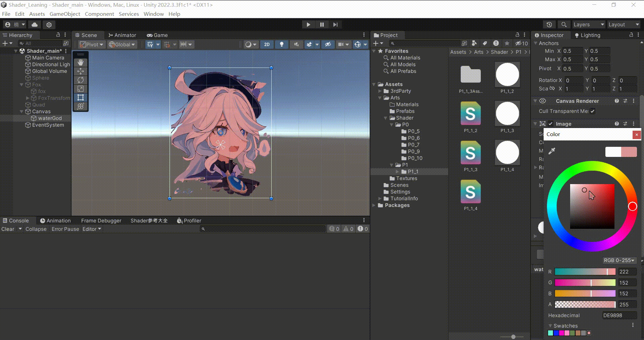Click the Play button
The image size is (644, 340).
(308, 25)
